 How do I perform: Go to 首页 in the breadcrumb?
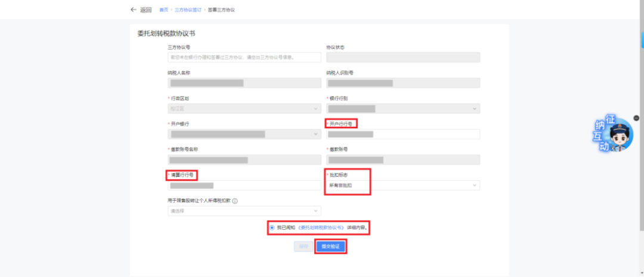click(163, 10)
